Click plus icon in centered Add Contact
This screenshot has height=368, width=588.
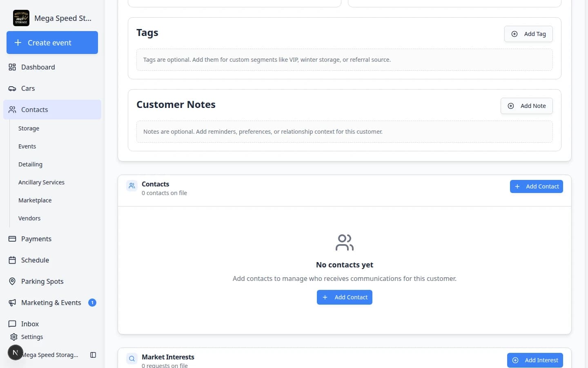pos(325,297)
